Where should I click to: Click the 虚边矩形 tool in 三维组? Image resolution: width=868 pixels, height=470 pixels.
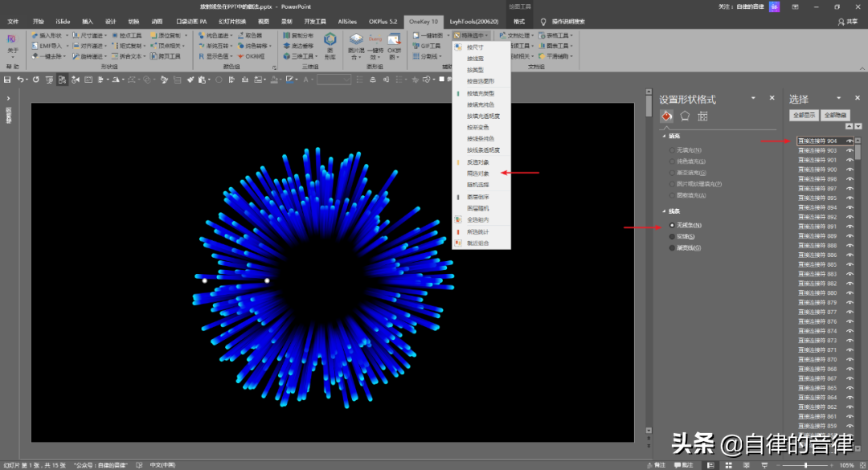pos(298,46)
